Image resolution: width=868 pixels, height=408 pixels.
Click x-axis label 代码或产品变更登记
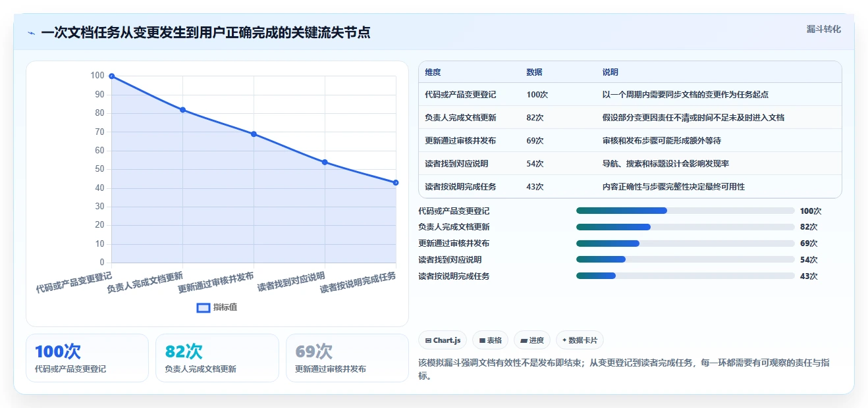click(x=74, y=282)
